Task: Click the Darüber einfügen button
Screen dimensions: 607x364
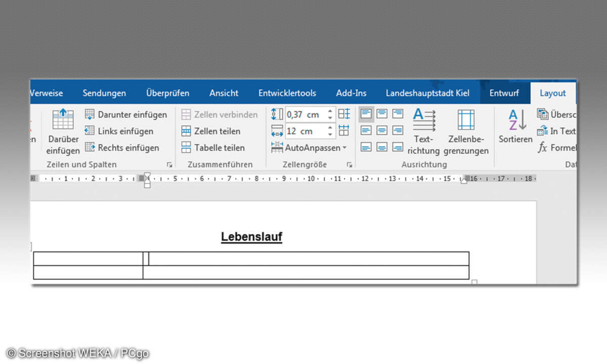Action: (x=63, y=131)
